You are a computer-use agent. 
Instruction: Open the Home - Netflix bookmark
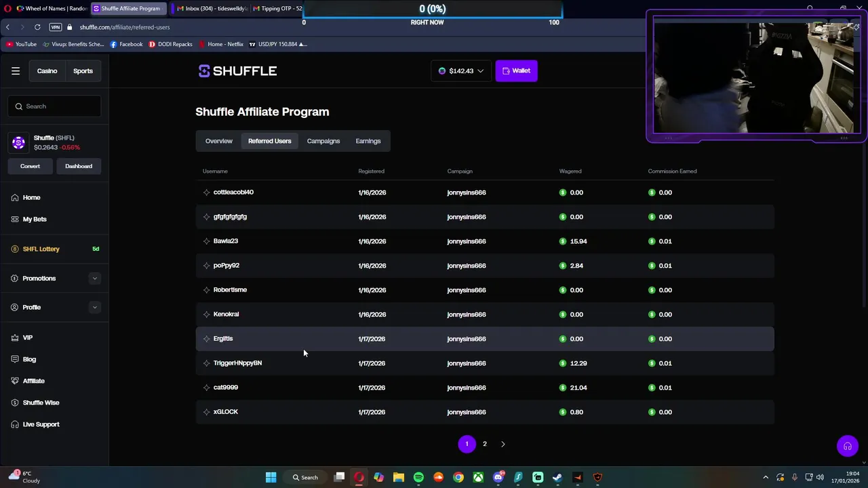221,44
